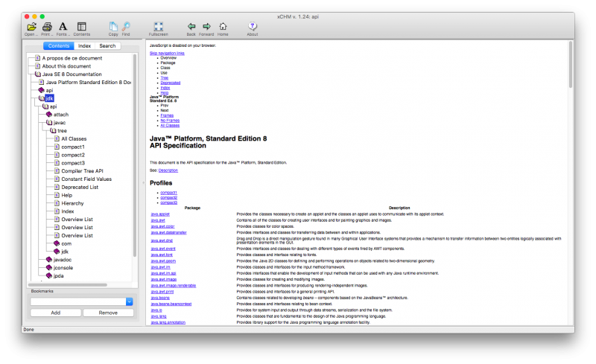Open the Fonts settings icon

click(x=63, y=27)
